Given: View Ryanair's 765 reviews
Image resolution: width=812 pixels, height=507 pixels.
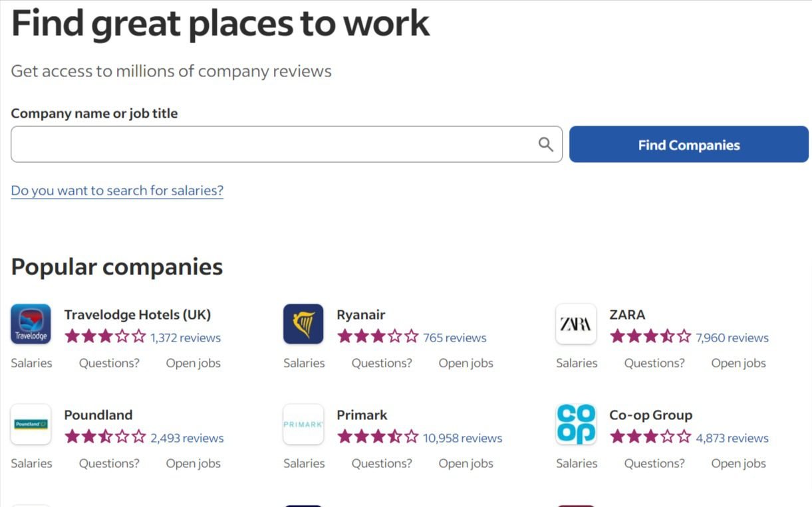Looking at the screenshot, I should click(454, 338).
